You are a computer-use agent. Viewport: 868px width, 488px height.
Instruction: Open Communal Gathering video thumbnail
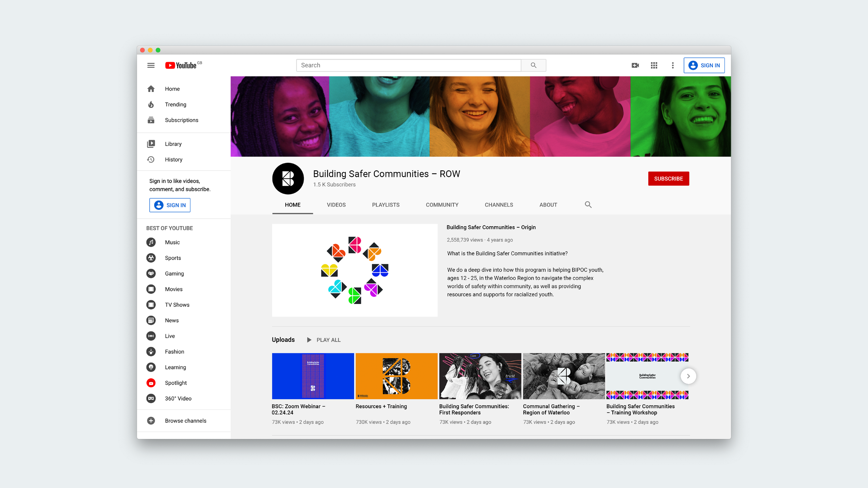(x=564, y=376)
